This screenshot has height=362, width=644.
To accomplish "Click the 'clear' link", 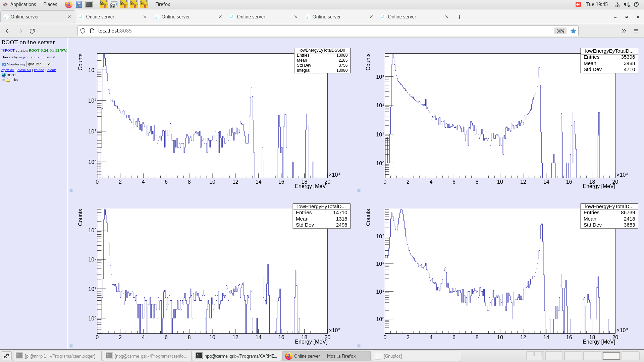I will [51, 70].
